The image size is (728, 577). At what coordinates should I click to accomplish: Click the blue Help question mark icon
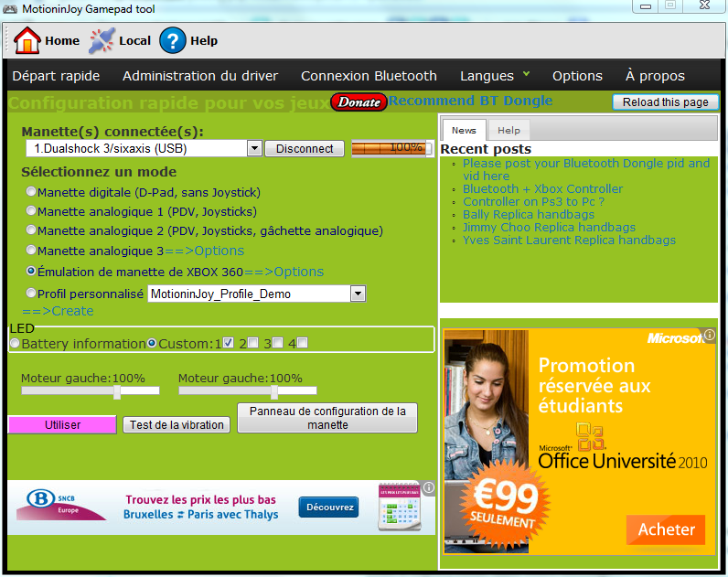[x=172, y=40]
